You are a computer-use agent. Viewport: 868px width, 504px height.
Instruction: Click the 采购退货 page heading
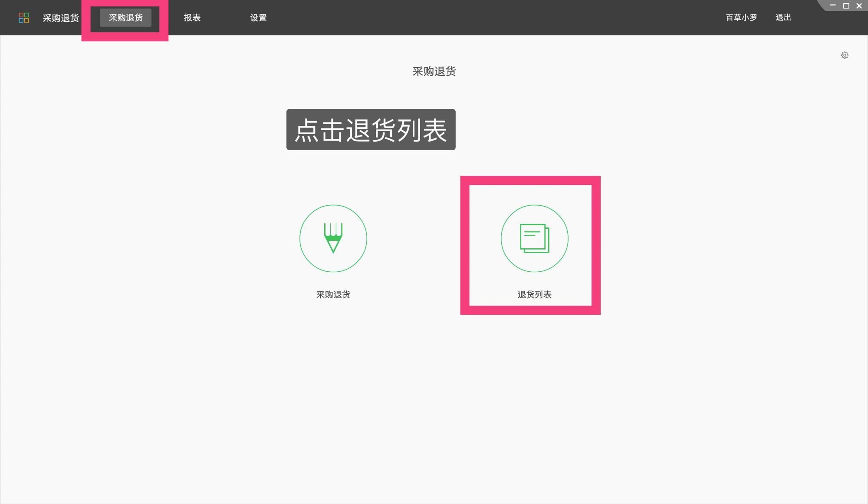[434, 72]
